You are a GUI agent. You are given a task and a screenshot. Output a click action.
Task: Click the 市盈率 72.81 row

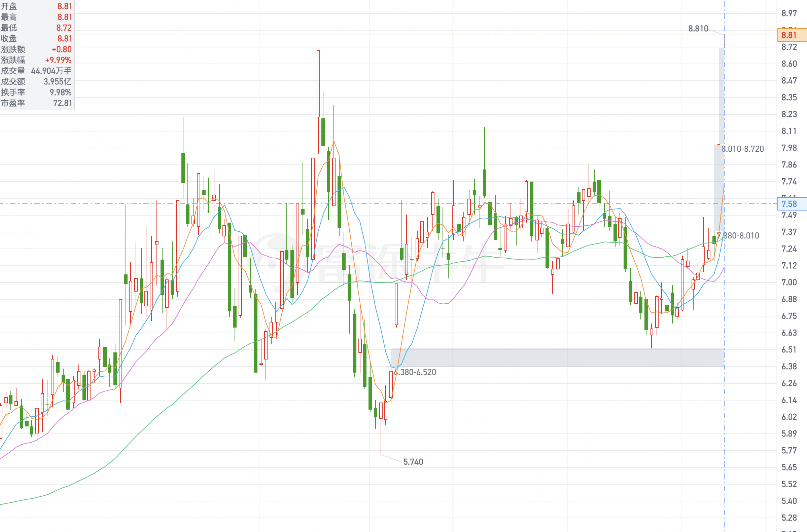pyautogui.click(x=36, y=103)
